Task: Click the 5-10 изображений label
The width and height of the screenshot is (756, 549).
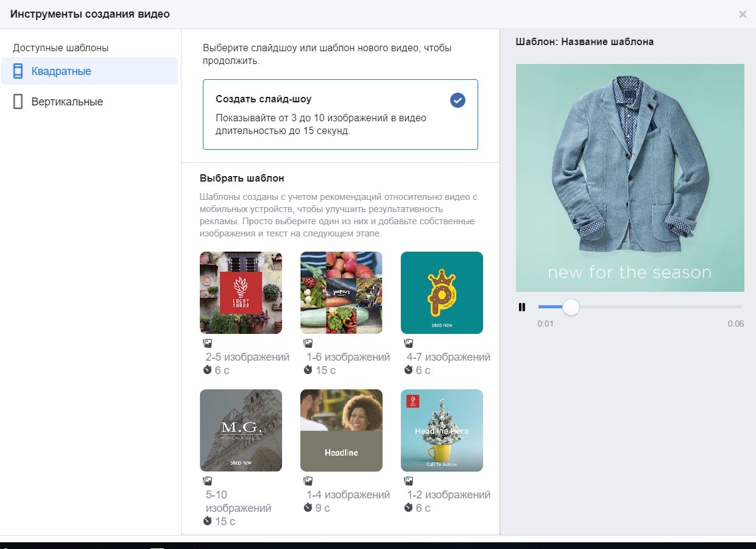Action: [x=239, y=501]
